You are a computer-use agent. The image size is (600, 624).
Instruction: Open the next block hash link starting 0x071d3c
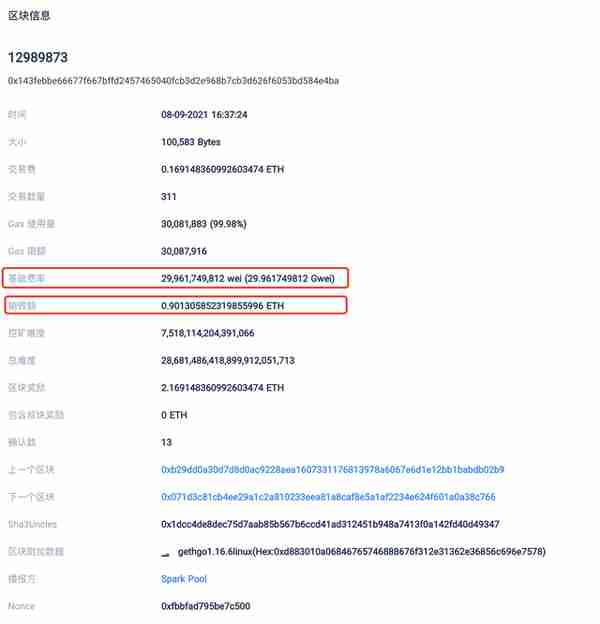coord(328,497)
